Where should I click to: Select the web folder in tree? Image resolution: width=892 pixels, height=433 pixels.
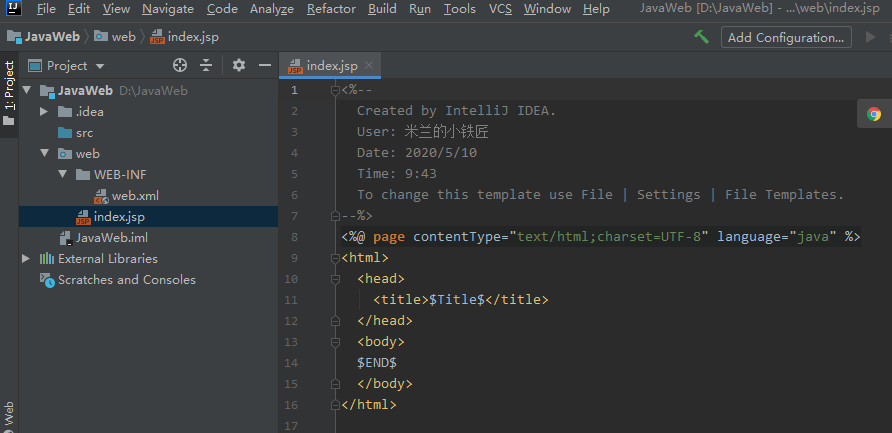(x=79, y=154)
